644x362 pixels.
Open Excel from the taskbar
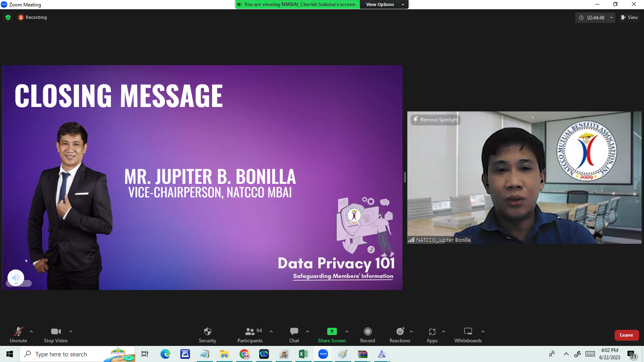(303, 354)
